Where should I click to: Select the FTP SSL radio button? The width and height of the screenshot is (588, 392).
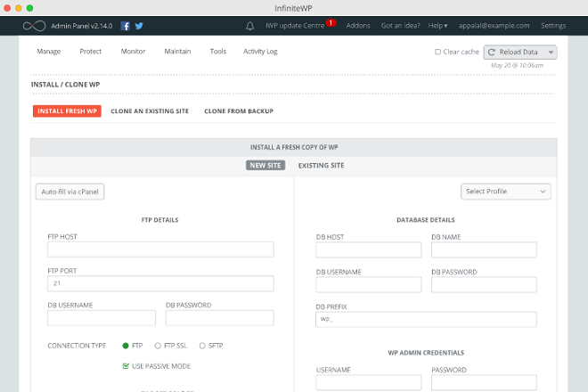point(158,346)
